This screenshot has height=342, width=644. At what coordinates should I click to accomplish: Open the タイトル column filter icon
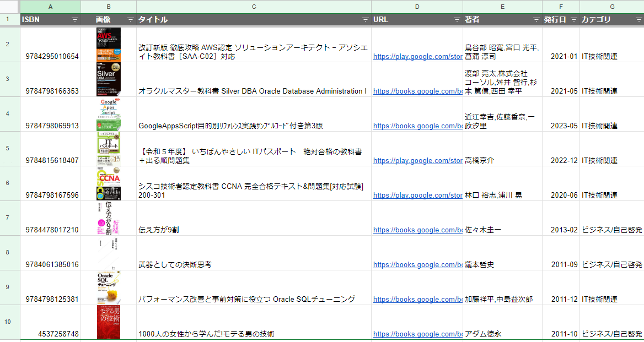pos(366,19)
